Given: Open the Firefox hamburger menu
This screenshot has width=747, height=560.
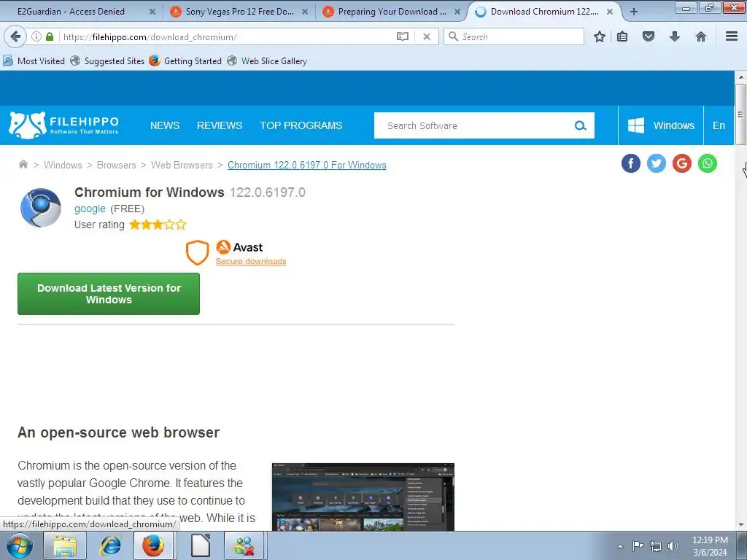Looking at the screenshot, I should tap(732, 36).
